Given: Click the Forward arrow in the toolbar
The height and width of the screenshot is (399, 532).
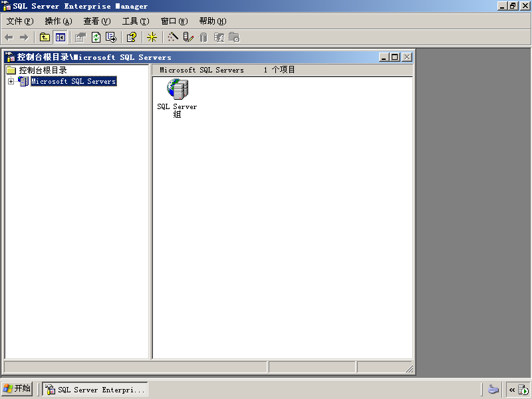Looking at the screenshot, I should click(24, 37).
